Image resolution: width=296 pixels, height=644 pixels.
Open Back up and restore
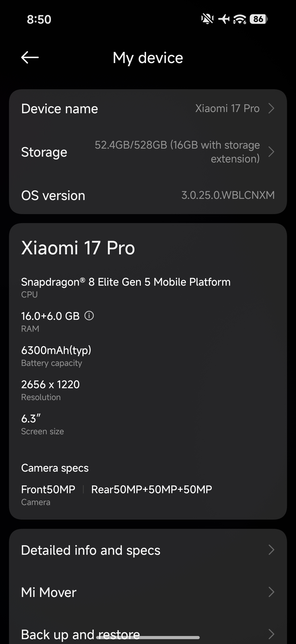(x=80, y=635)
